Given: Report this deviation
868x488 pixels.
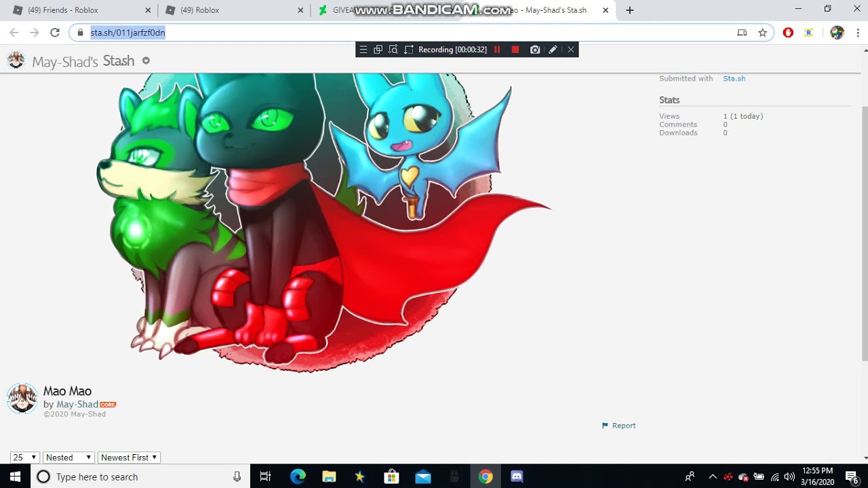Looking at the screenshot, I should [618, 426].
